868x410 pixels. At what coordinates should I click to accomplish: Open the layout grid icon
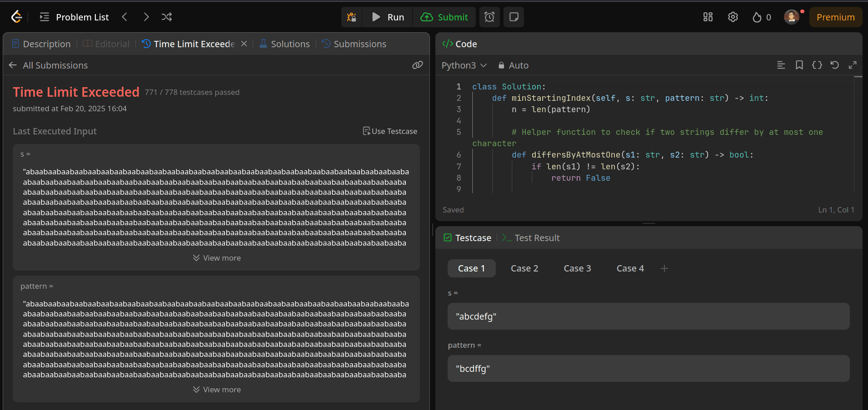pyautogui.click(x=708, y=17)
